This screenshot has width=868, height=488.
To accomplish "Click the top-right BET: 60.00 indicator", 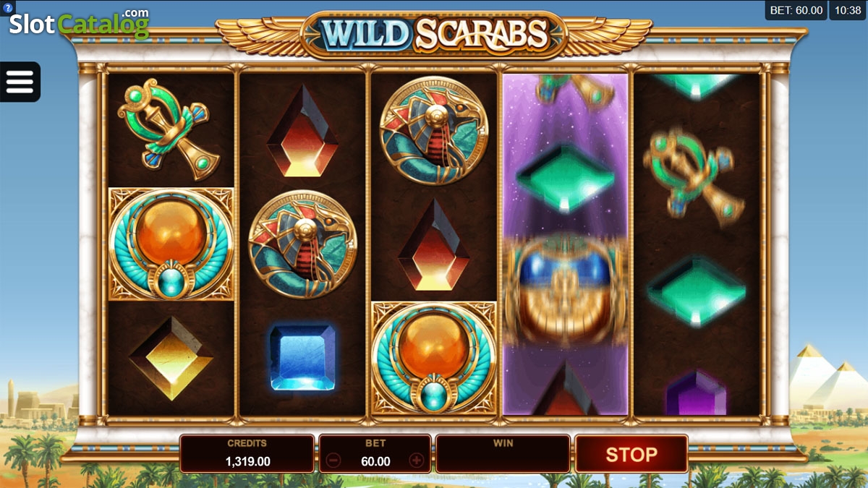I will pos(796,10).
